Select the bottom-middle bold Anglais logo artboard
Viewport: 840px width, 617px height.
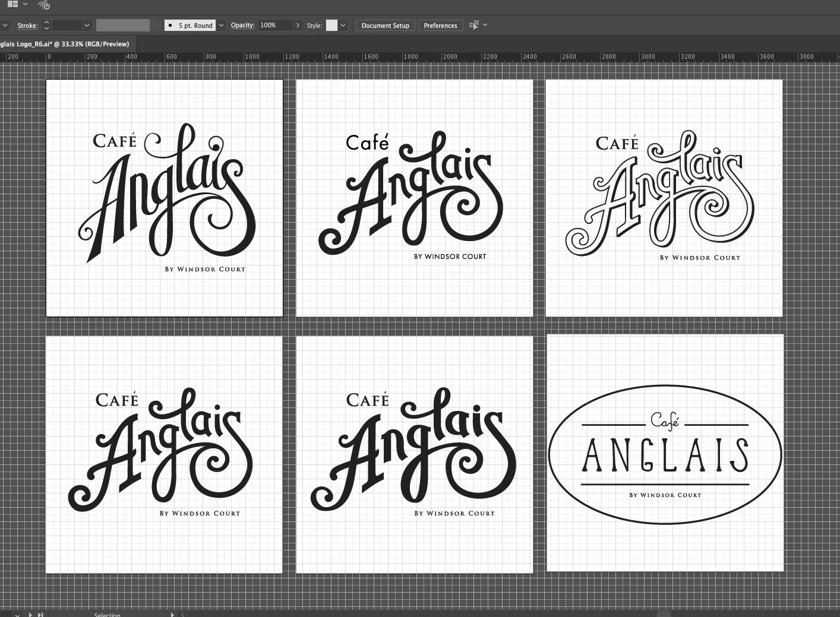click(x=414, y=454)
